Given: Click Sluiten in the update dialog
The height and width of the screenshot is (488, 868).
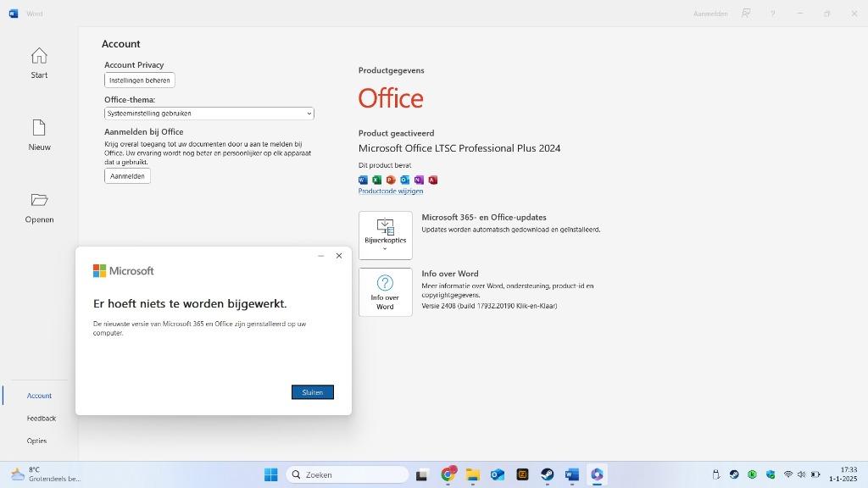Looking at the screenshot, I should click(312, 392).
